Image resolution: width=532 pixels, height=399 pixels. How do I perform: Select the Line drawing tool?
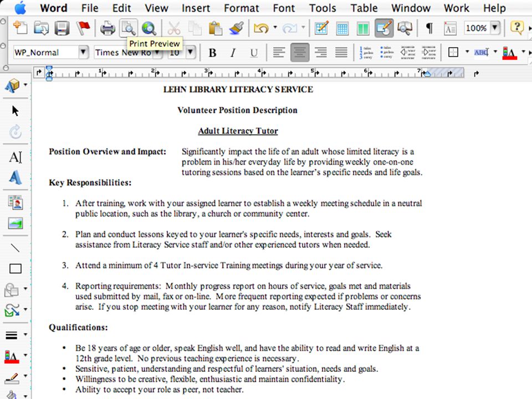(x=16, y=248)
